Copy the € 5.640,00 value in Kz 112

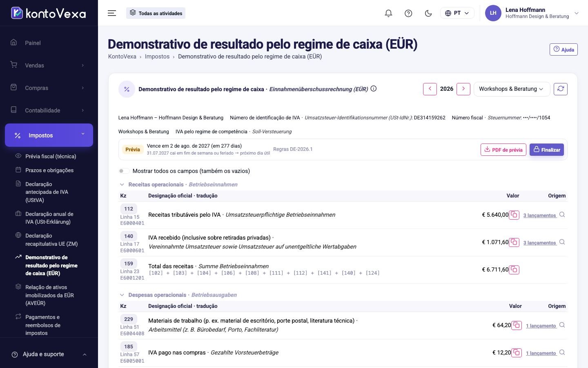point(514,215)
